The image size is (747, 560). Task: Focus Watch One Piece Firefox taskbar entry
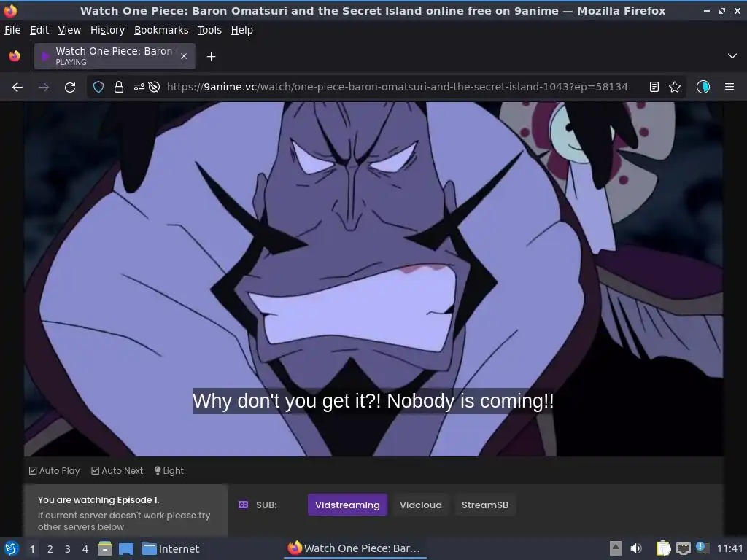[x=355, y=548]
